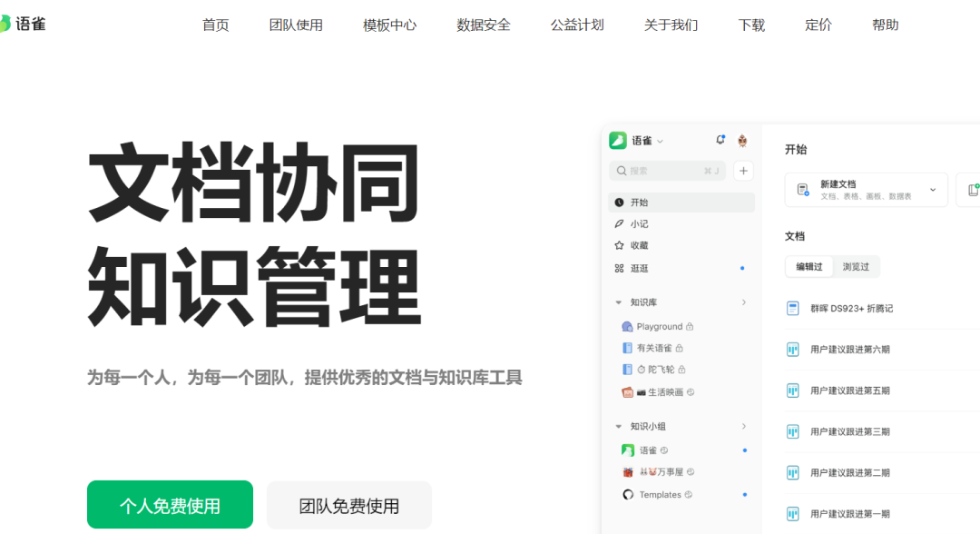Screen dimensions: 980x534
Task: Click the board icon for 用户建议跟进第六期
Action: pyautogui.click(x=792, y=350)
